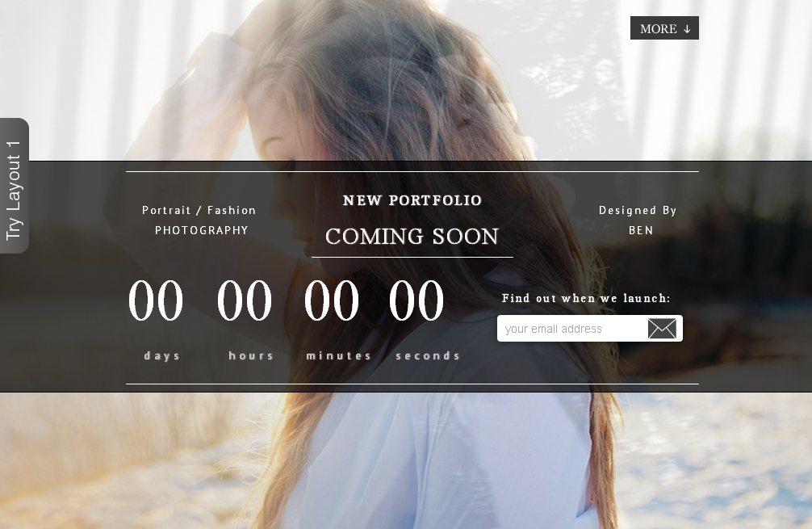The image size is (812, 529).
Task: Click the MORE down-arrow icon
Action: [687, 29]
